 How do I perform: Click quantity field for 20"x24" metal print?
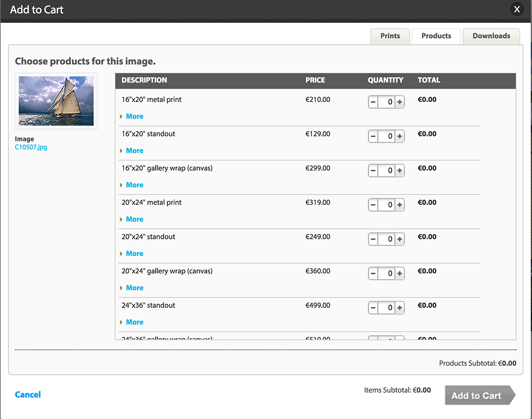(386, 205)
